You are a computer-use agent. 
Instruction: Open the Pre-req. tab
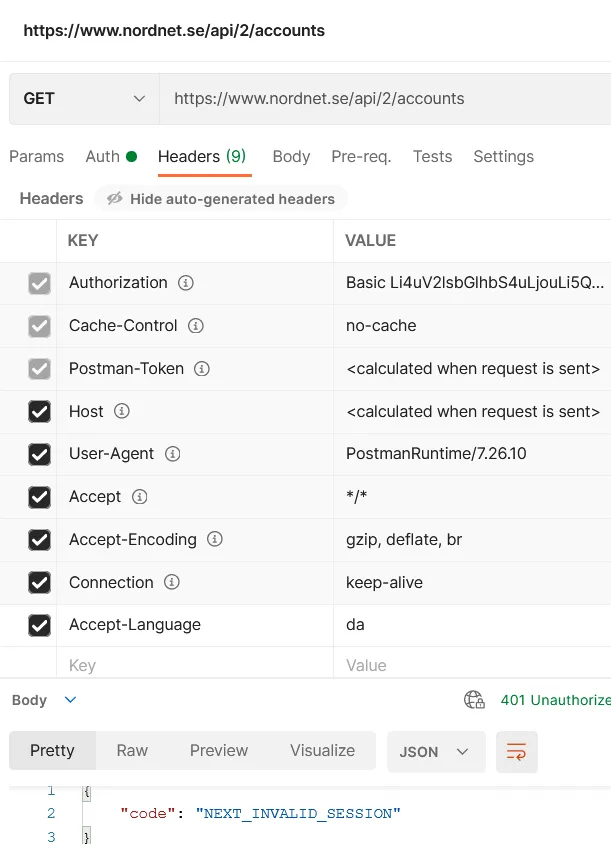361,156
